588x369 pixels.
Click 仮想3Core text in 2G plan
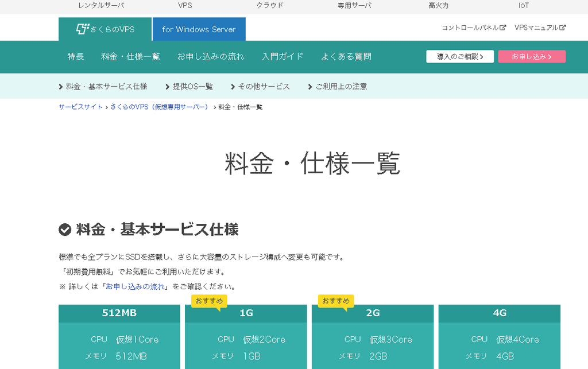(x=390, y=339)
